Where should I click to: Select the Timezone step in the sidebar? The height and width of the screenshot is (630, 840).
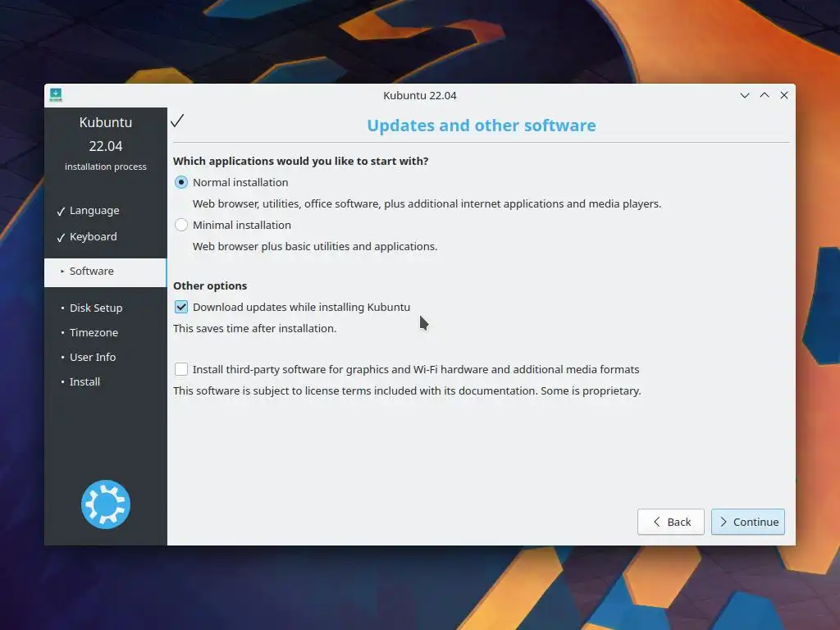94,333
